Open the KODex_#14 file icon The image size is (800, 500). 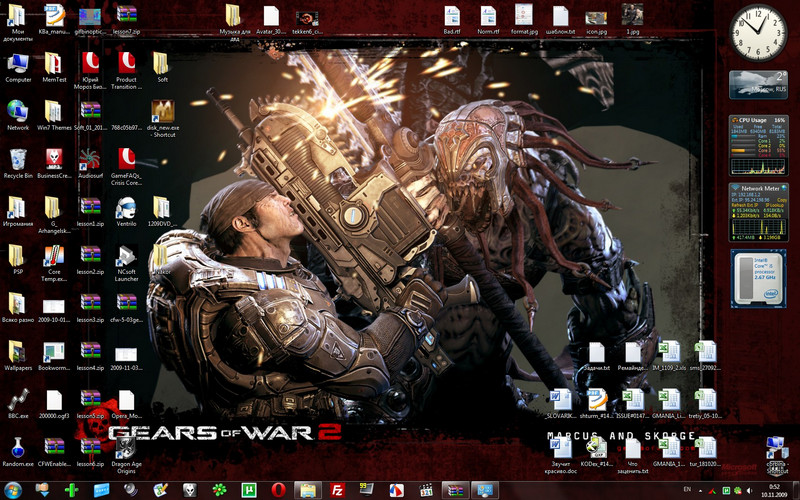pyautogui.click(x=596, y=452)
